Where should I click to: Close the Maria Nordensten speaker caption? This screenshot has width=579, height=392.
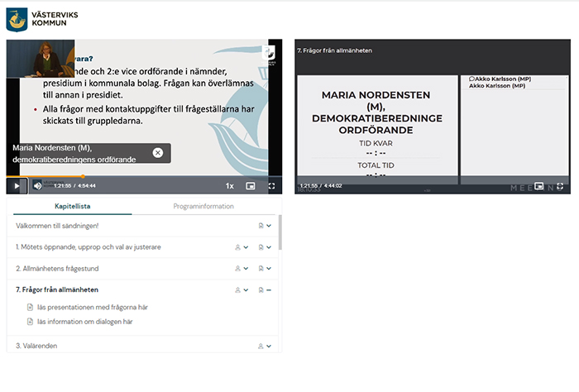pyautogui.click(x=157, y=153)
